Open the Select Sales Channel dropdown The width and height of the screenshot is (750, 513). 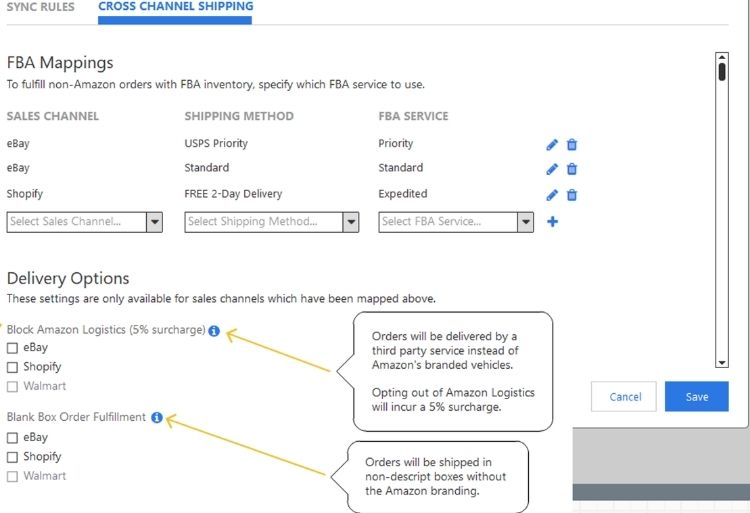(84, 222)
